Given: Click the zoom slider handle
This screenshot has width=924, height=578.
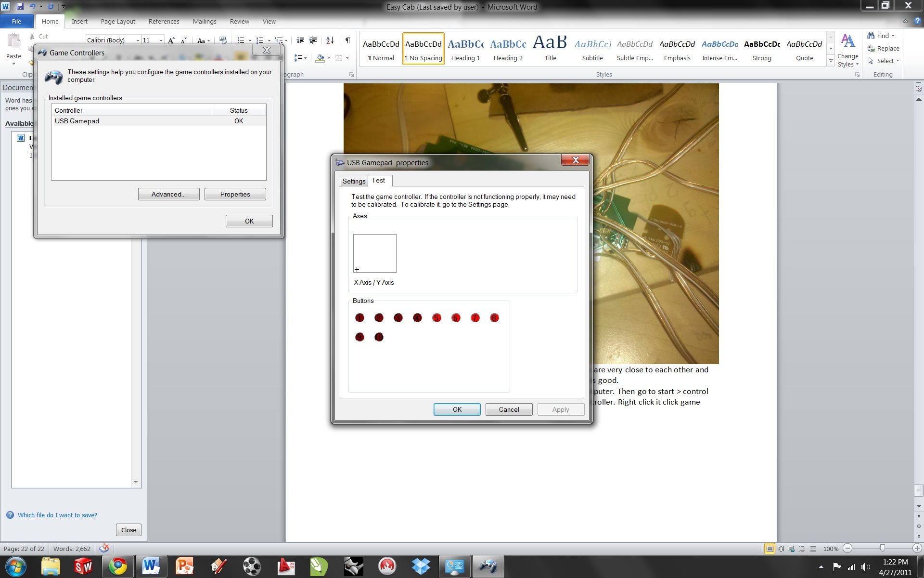Looking at the screenshot, I should (x=882, y=548).
